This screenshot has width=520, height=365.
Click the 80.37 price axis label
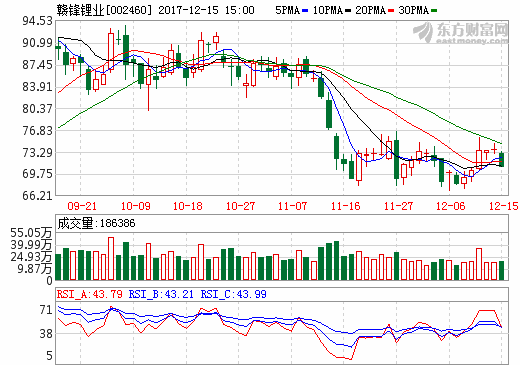click(x=38, y=109)
